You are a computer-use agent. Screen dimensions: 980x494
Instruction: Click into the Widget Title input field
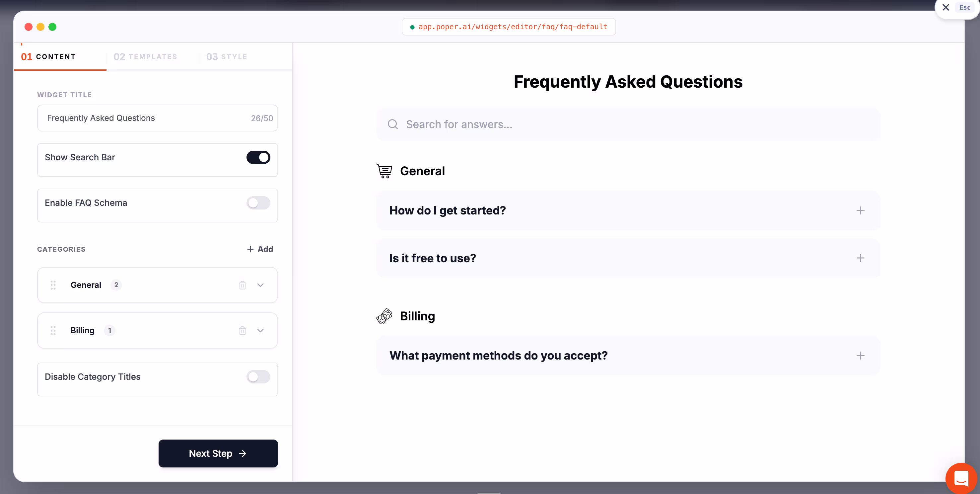[158, 118]
